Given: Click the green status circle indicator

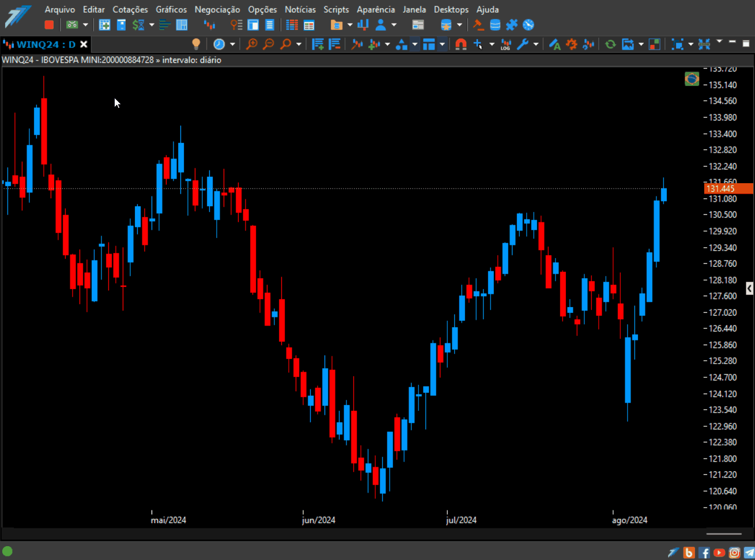Looking at the screenshot, I should click(7, 551).
